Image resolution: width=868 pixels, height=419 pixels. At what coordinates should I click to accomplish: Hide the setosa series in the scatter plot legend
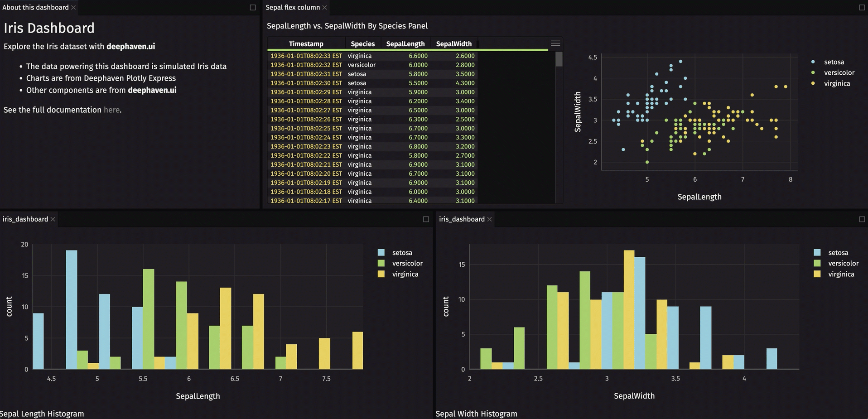point(834,62)
